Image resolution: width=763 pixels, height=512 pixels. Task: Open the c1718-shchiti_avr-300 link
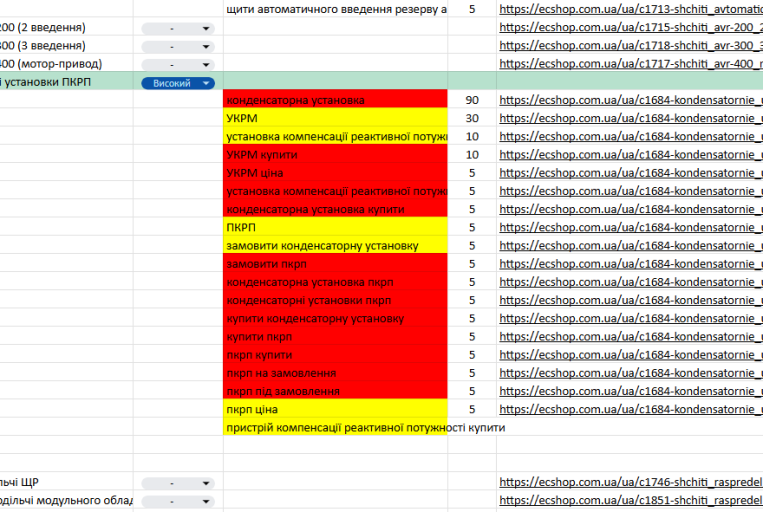pyautogui.click(x=631, y=45)
